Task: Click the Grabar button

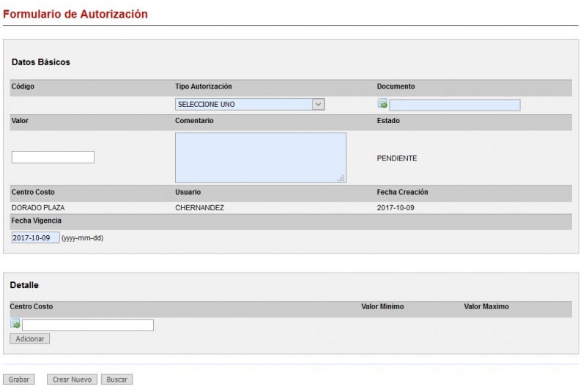Action: pos(19,380)
